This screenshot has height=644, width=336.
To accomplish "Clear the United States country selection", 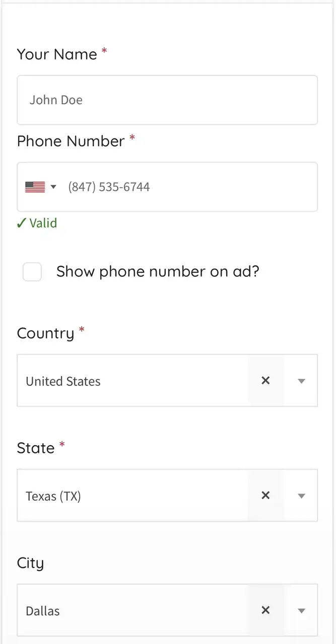I will coord(265,381).
